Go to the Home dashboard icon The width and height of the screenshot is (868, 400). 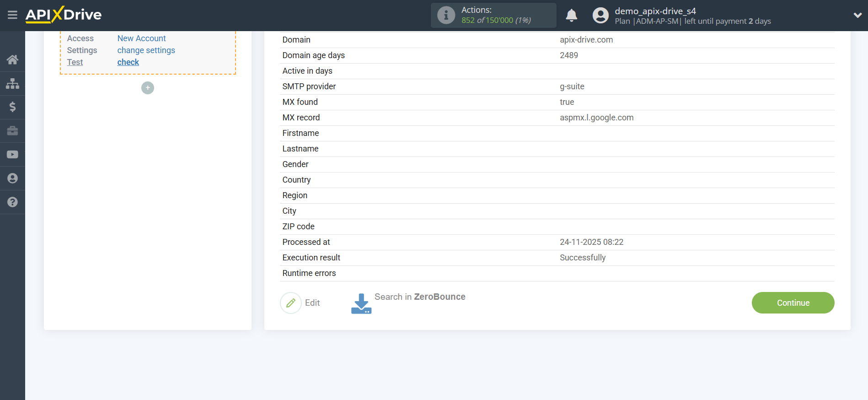(x=12, y=59)
